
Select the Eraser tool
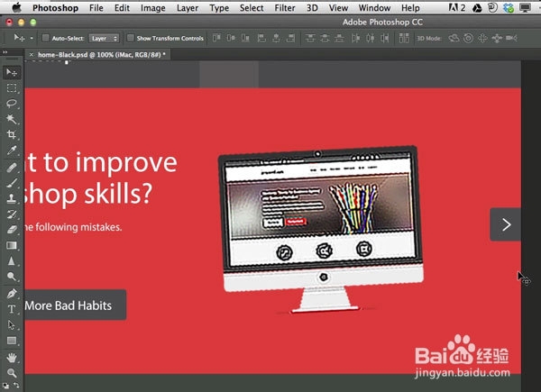(x=12, y=230)
